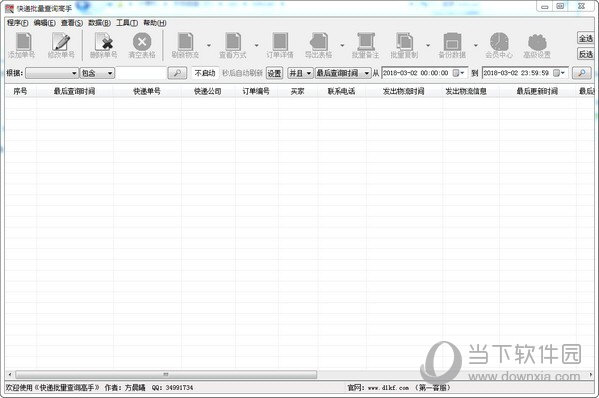The width and height of the screenshot is (599, 398).
Task: Open the 高级设置 advanced settings icon
Action: 537,42
